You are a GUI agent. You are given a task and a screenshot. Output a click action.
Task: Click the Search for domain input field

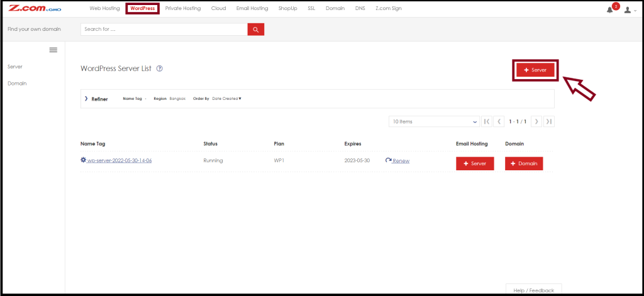click(x=164, y=29)
